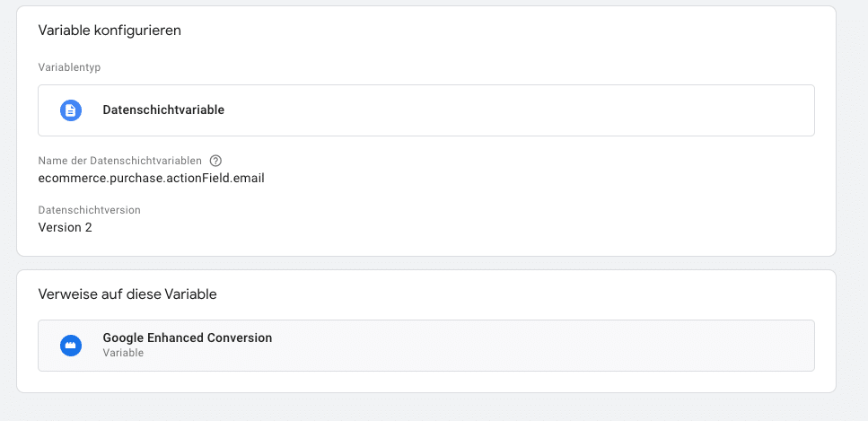Click the Variable subtitle under Google Enhanced Conversion

click(123, 353)
